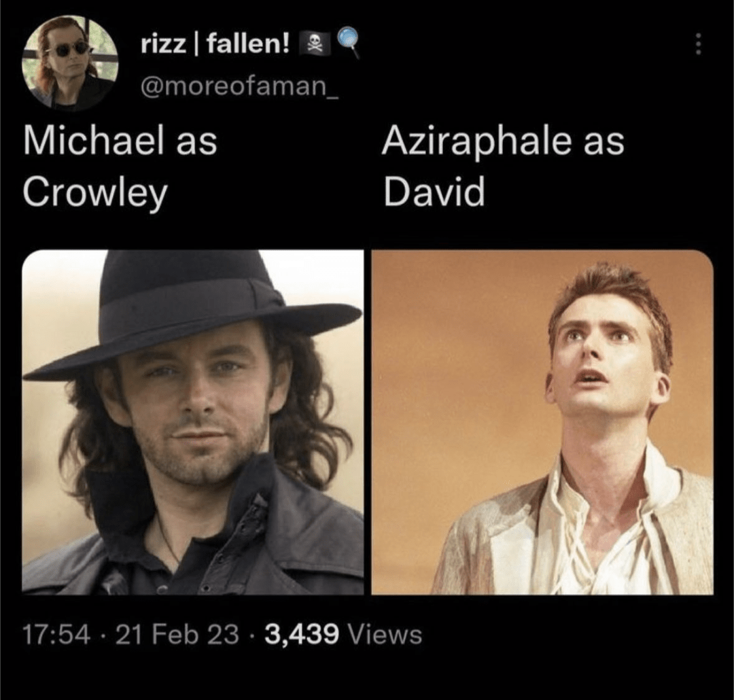Screen dimensions: 734x700
Task: Open the display name rizz | fallen!
Action: point(215,45)
